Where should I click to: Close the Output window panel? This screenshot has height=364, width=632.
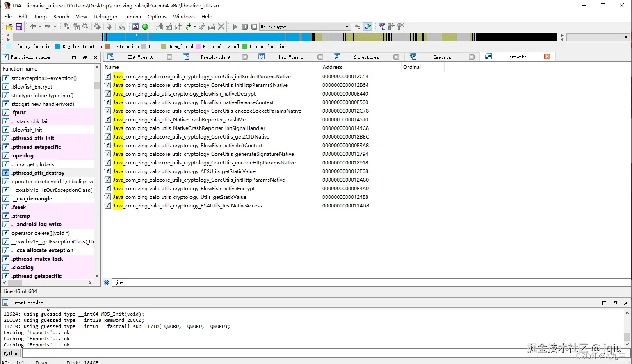tap(626, 303)
